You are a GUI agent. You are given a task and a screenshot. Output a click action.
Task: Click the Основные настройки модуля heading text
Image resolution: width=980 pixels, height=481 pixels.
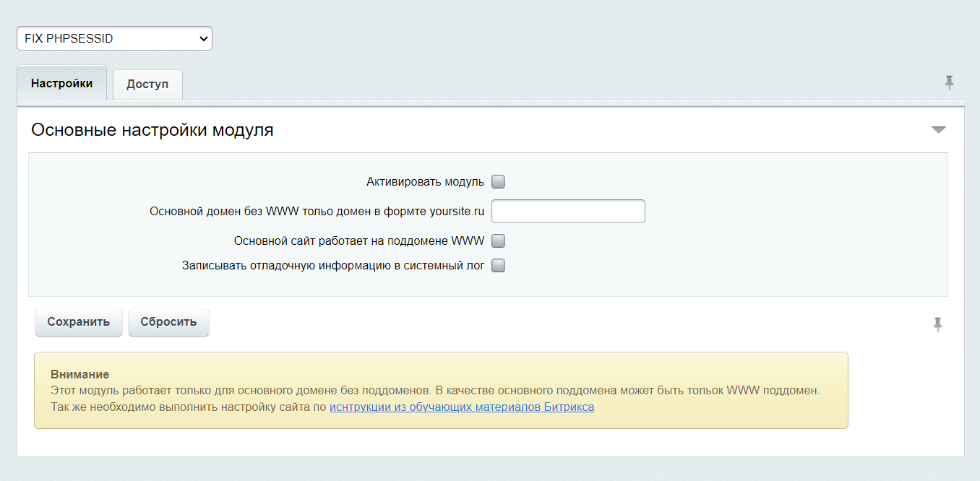[152, 131]
